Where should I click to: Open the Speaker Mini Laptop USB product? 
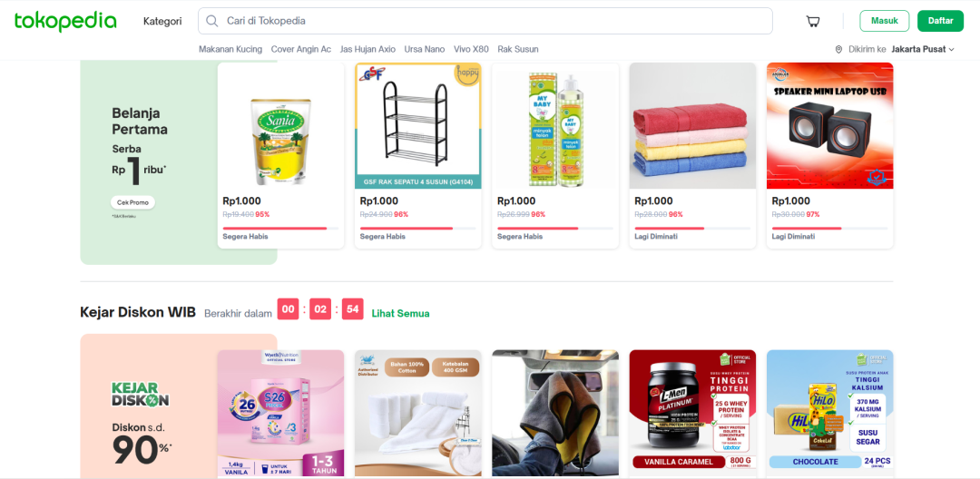tap(830, 155)
